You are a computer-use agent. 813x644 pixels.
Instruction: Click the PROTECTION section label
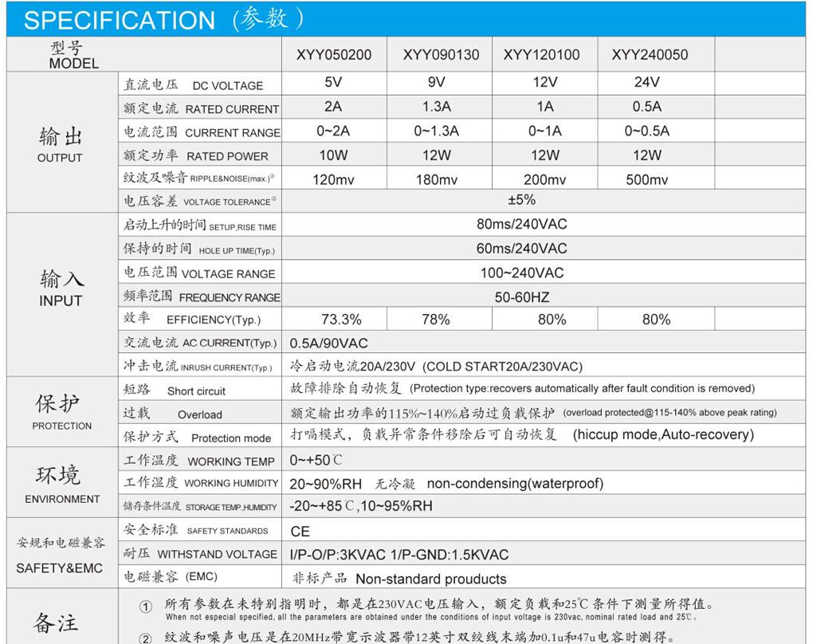coord(61,426)
